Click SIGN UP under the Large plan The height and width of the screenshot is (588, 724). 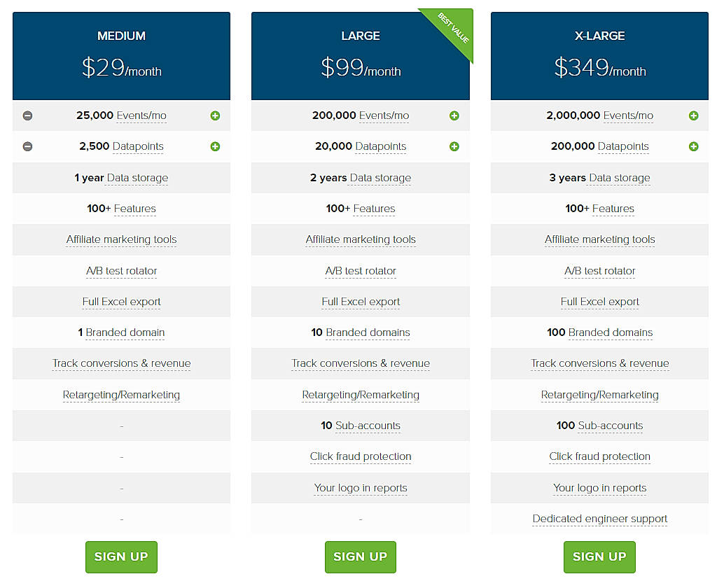point(361,556)
